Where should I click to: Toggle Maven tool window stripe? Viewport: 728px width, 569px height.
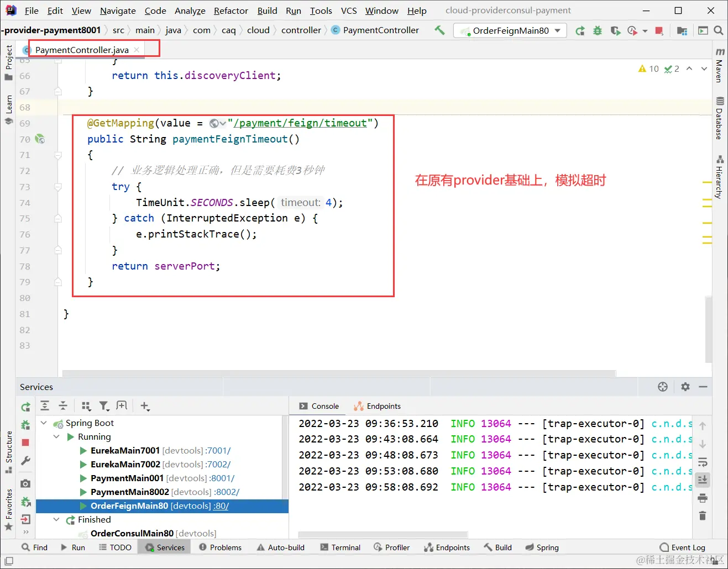pyautogui.click(x=720, y=65)
